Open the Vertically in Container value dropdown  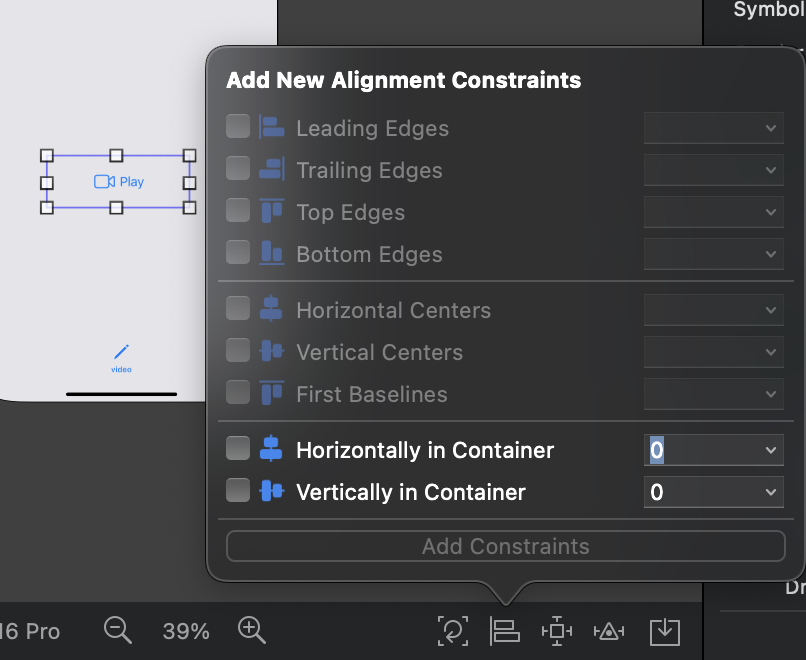click(x=771, y=492)
